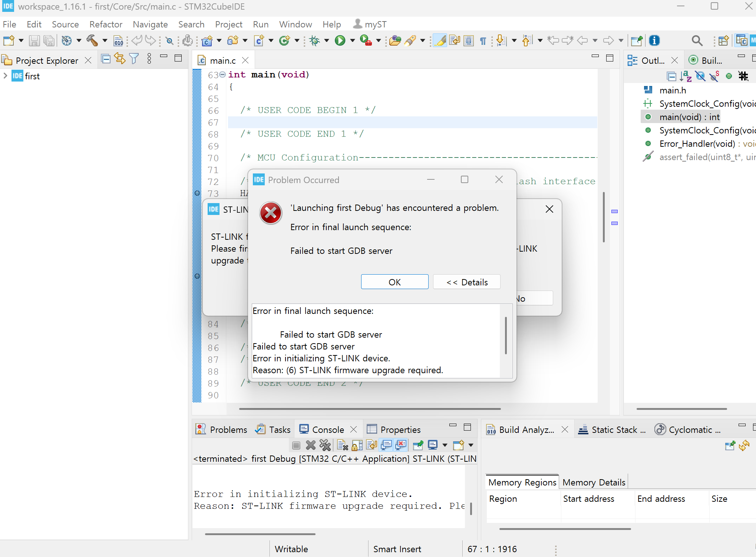
Task: Click the green bug Debug icon
Action: (315, 40)
